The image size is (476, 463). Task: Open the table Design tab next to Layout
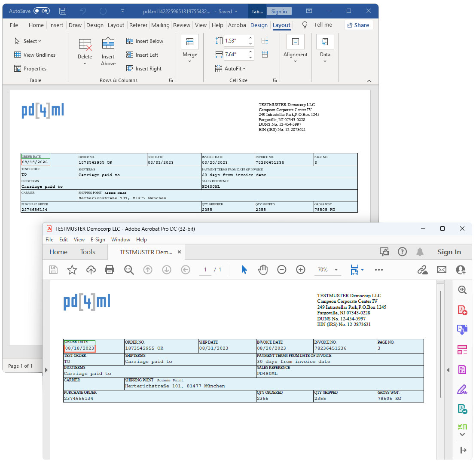coord(259,25)
